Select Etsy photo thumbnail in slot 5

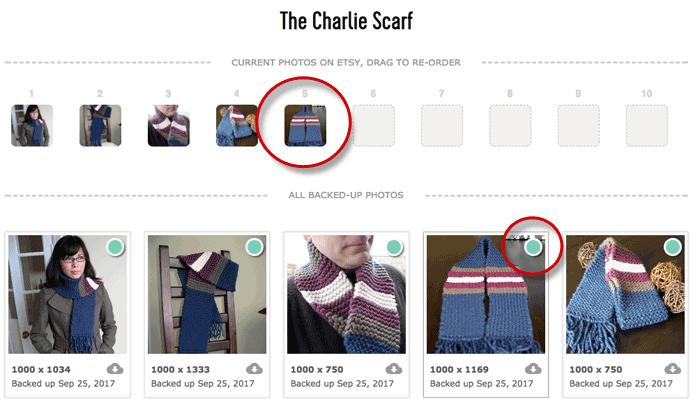[305, 126]
